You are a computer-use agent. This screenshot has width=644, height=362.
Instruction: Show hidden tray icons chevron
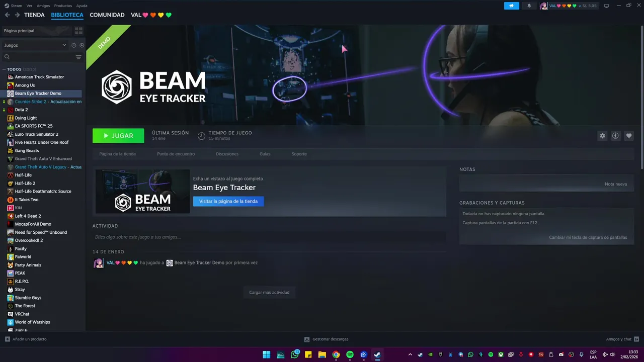click(x=410, y=354)
